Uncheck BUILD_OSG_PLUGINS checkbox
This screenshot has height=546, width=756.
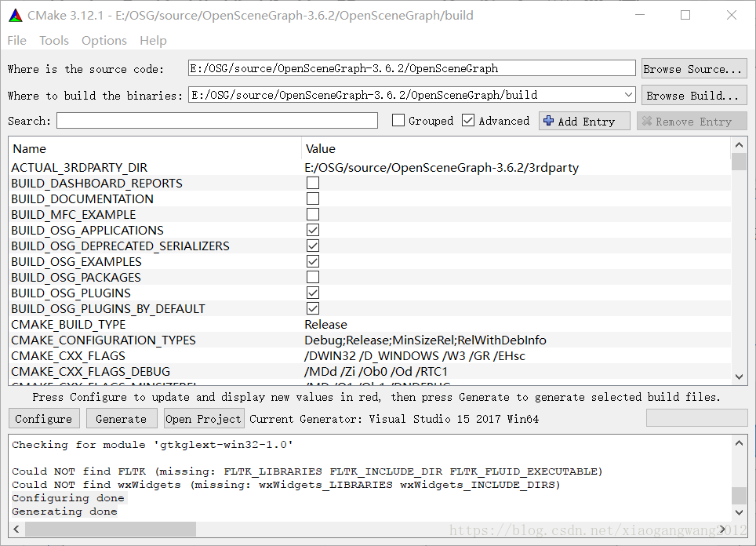click(313, 293)
